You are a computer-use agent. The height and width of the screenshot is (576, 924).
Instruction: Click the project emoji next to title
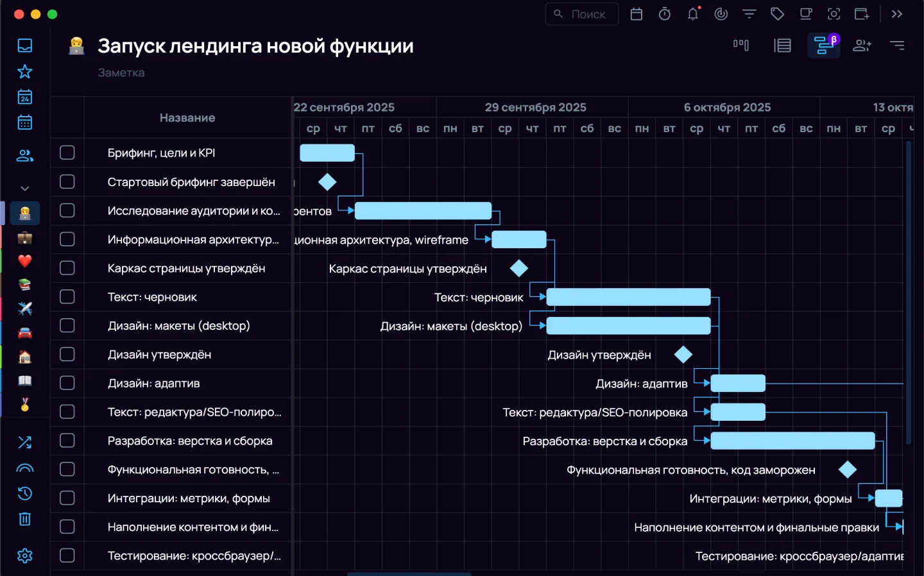click(x=76, y=46)
